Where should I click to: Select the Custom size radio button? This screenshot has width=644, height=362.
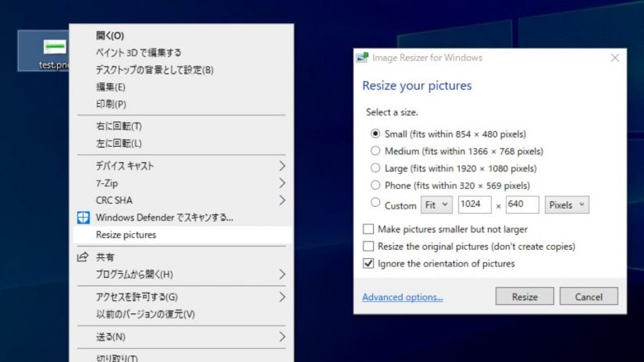coord(375,203)
